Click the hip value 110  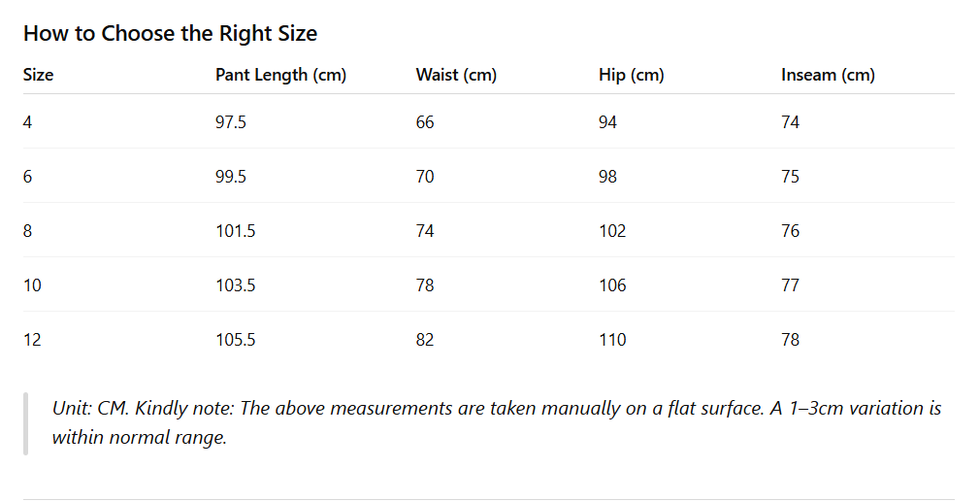pyautogui.click(x=612, y=340)
